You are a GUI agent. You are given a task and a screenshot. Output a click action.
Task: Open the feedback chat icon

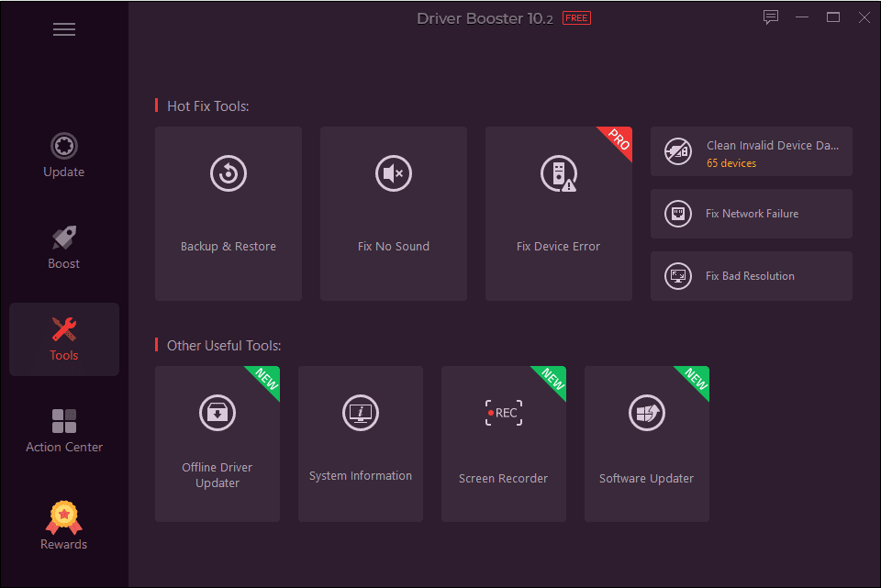click(x=770, y=17)
